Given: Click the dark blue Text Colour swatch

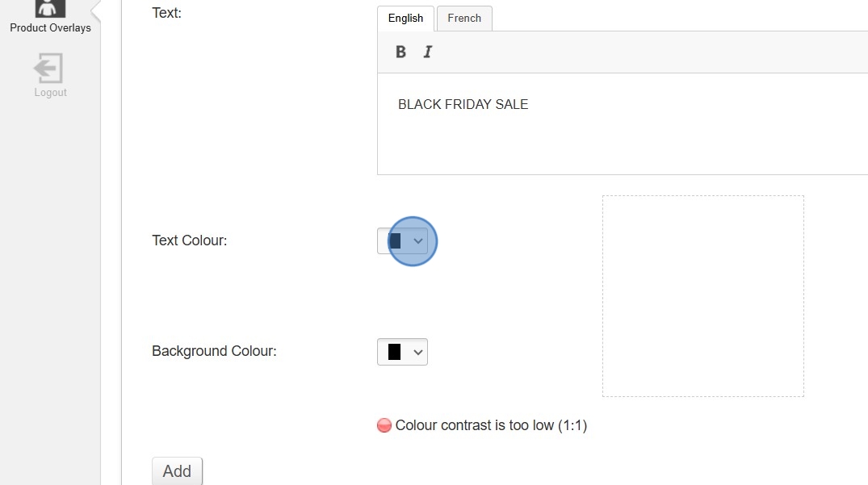Looking at the screenshot, I should (x=395, y=240).
